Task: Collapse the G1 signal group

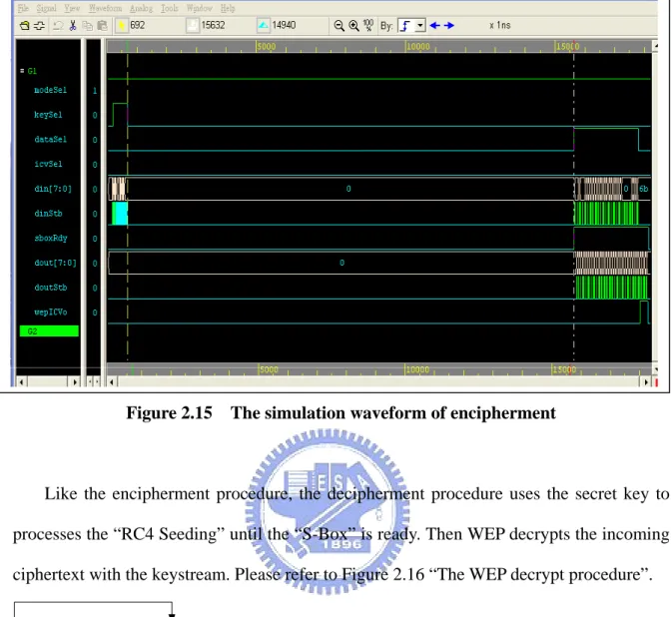Action: [22, 71]
